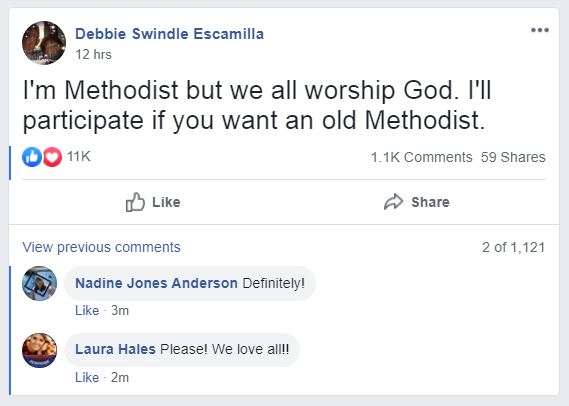
Task: Like Laura Hales's comment
Action: pyautogui.click(x=87, y=377)
